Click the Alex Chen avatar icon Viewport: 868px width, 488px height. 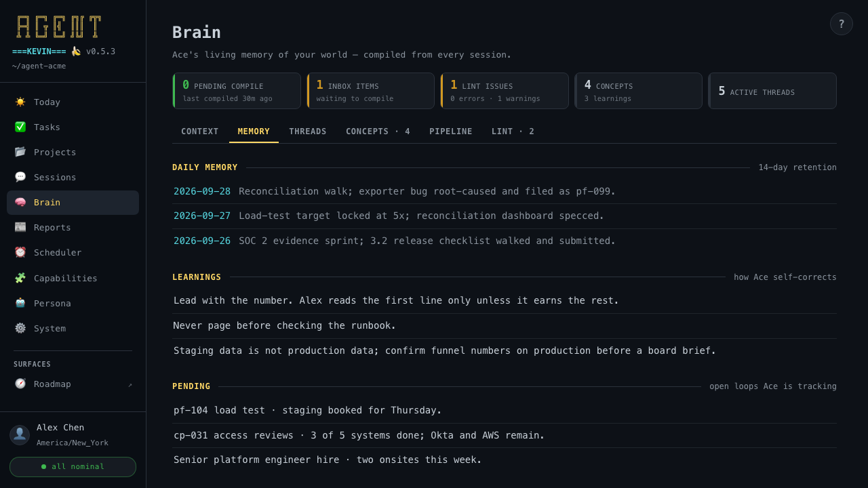tap(20, 435)
